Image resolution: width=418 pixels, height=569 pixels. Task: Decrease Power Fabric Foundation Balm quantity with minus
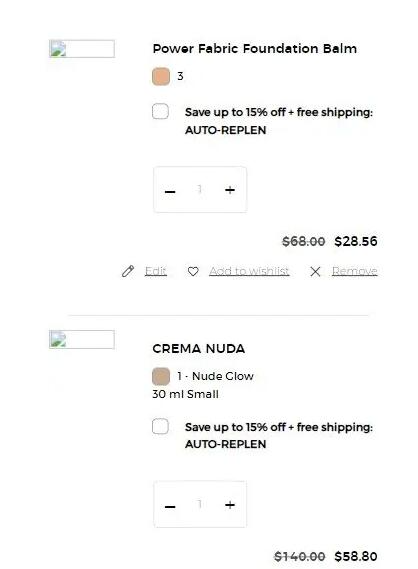(x=170, y=191)
